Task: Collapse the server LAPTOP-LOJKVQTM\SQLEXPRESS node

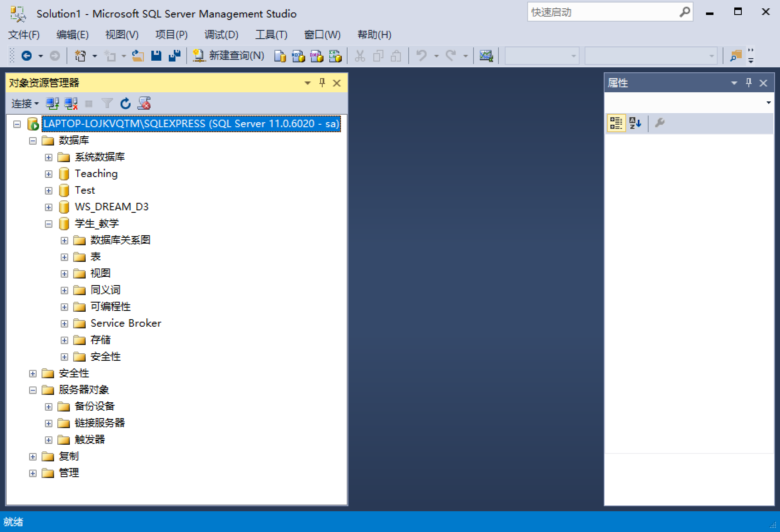Action: click(17, 124)
